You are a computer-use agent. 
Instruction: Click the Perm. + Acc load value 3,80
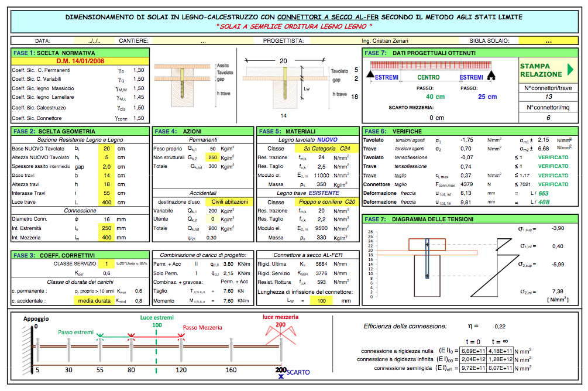228,264
